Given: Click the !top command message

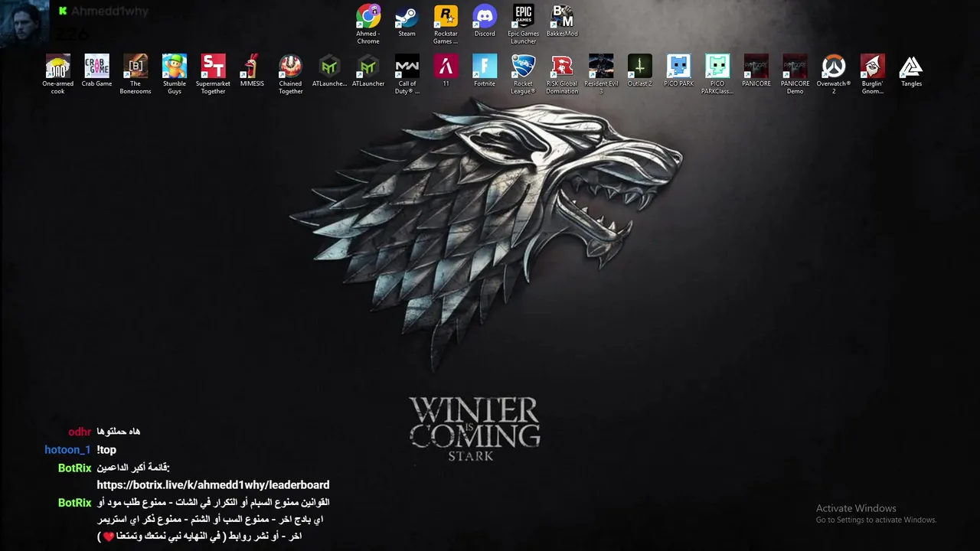Looking at the screenshot, I should coord(106,450).
